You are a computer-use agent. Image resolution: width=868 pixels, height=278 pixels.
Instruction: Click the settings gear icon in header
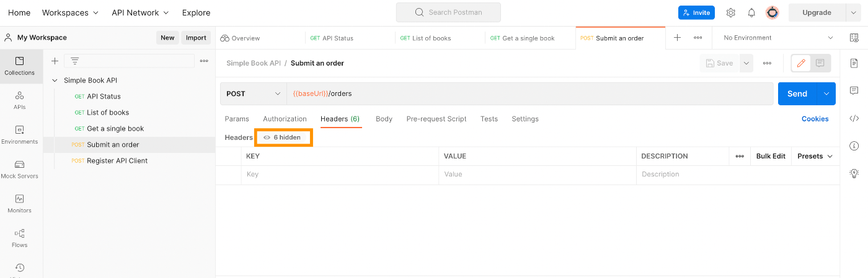pyautogui.click(x=731, y=12)
